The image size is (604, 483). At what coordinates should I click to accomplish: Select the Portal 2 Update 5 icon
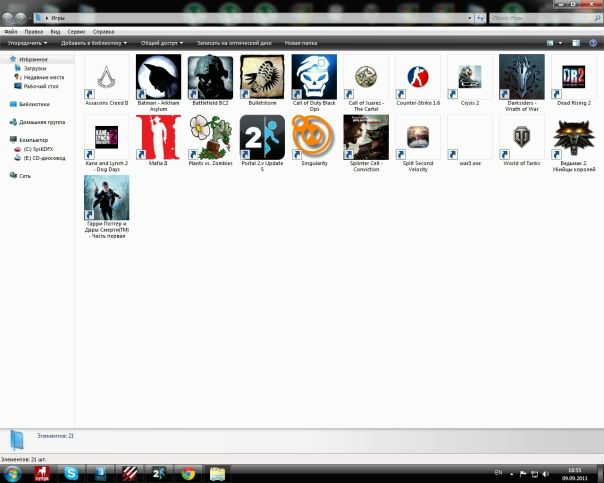(262, 137)
